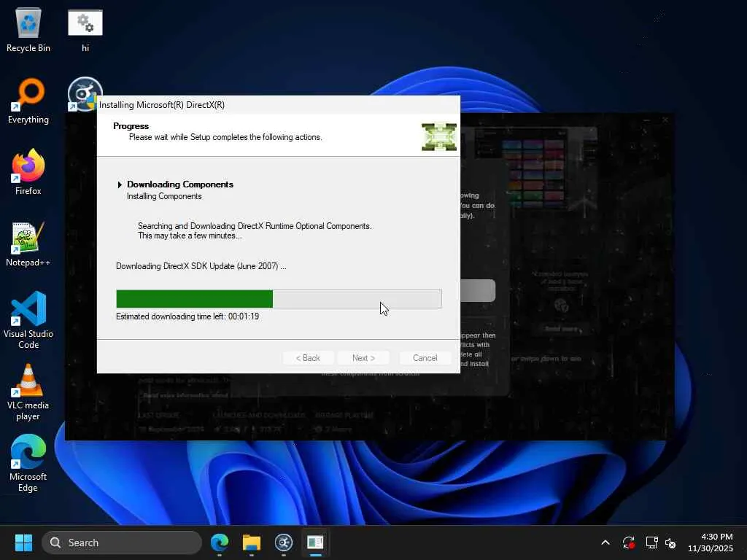Open the 'hi' desktop file icon

point(85,29)
